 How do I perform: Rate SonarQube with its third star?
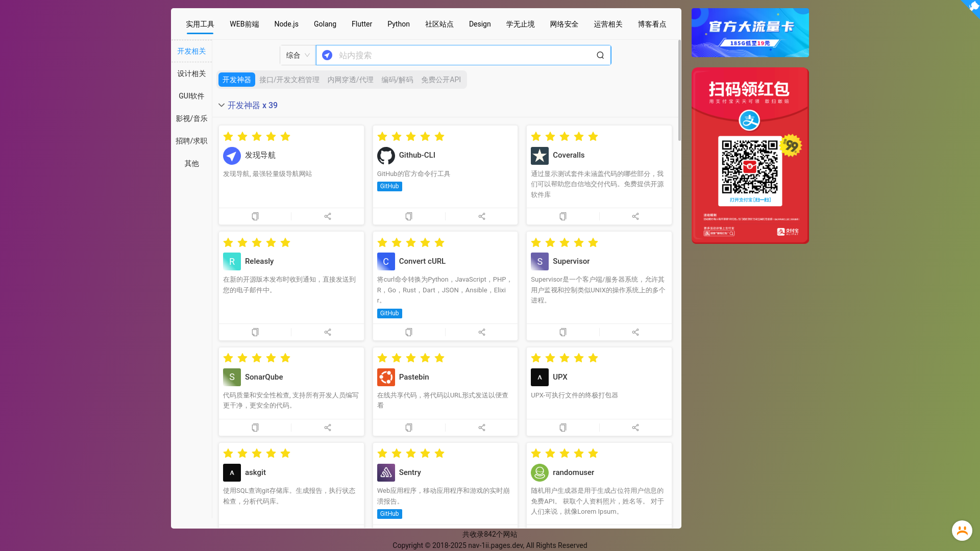257,358
